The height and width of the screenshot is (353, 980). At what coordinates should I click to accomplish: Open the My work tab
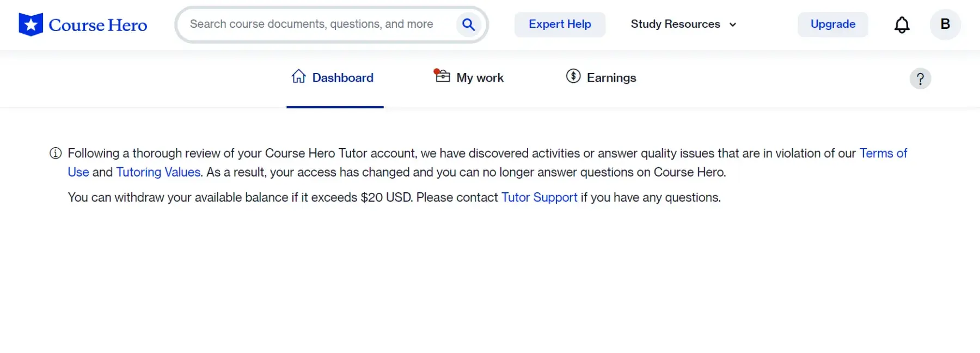(480, 78)
